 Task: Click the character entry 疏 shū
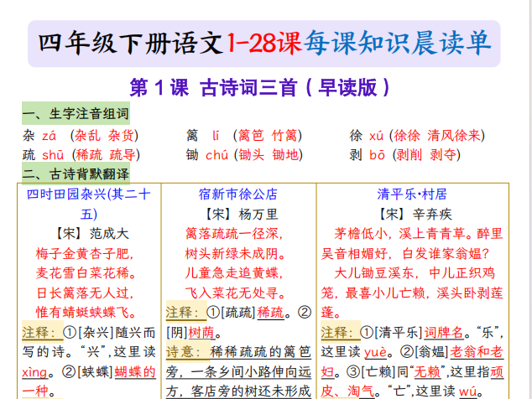point(44,155)
